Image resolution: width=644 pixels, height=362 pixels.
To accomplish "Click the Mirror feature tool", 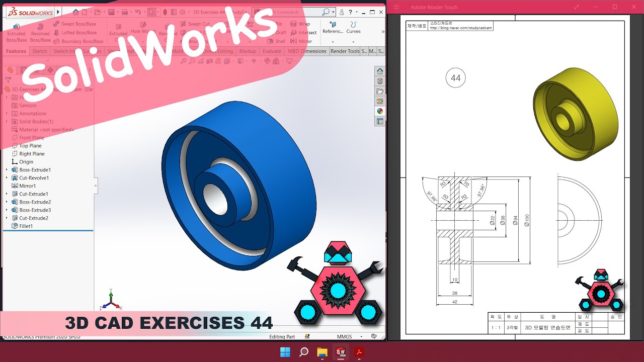I will coord(301,41).
